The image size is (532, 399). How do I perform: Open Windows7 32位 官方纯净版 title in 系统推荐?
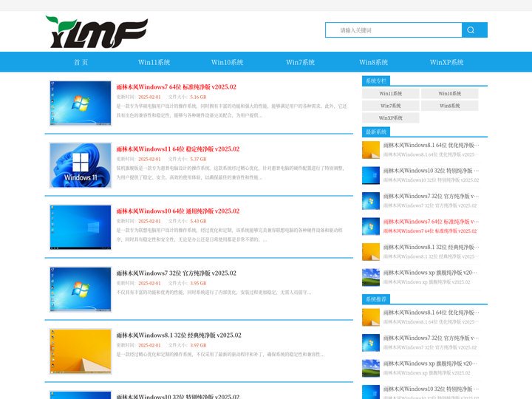tap(432, 338)
